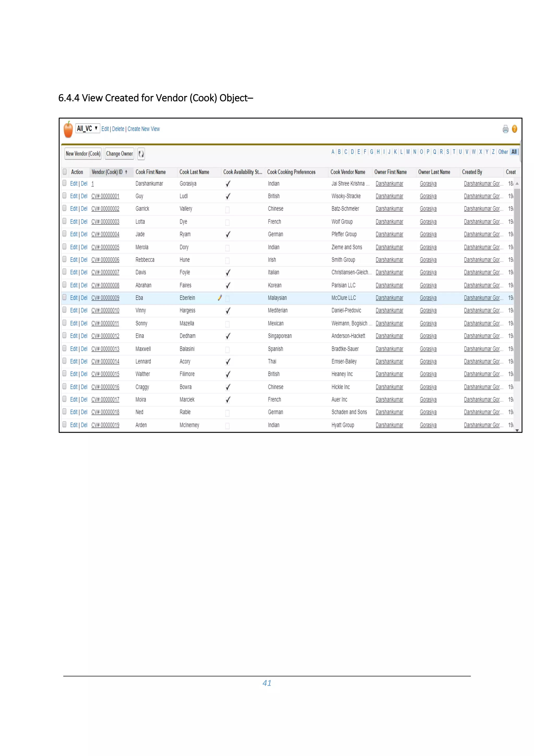Click the printable view printer icon
The width and height of the screenshot is (534, 756).
(x=505, y=129)
